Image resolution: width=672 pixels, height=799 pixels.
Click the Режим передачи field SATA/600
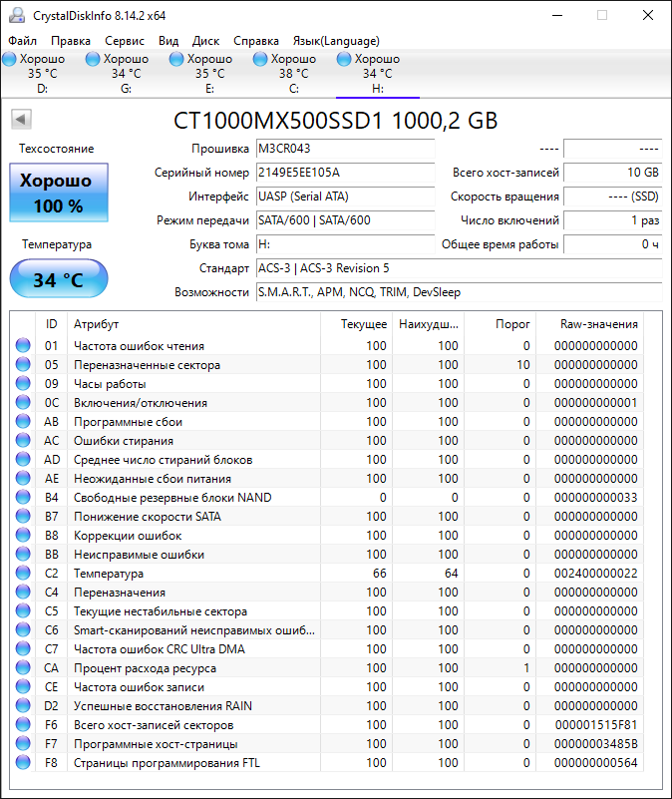345,220
